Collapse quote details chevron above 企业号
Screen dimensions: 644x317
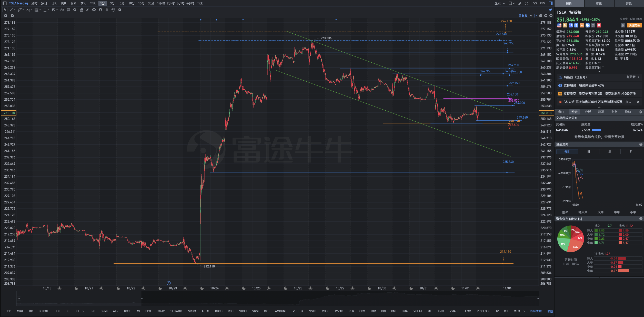tap(599, 72)
